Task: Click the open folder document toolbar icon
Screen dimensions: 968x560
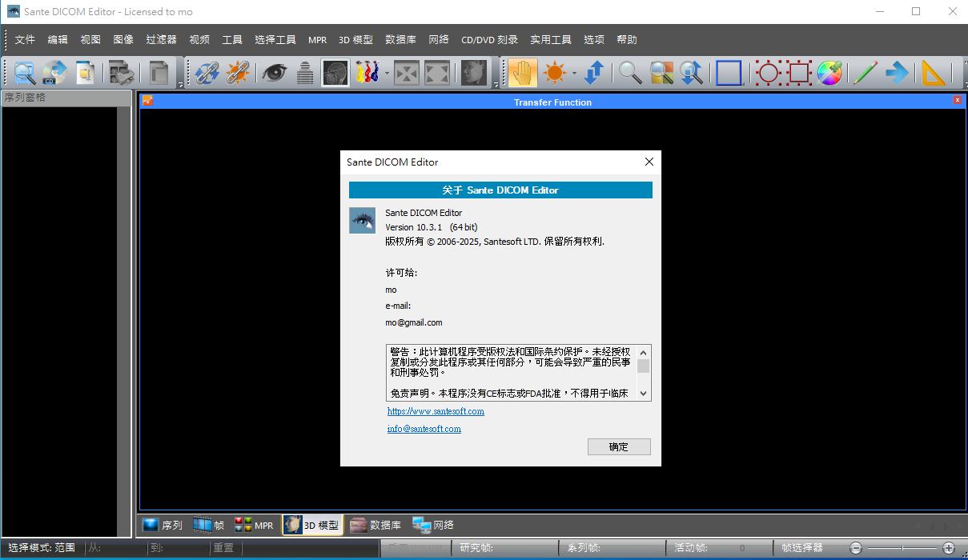Action: click(85, 73)
